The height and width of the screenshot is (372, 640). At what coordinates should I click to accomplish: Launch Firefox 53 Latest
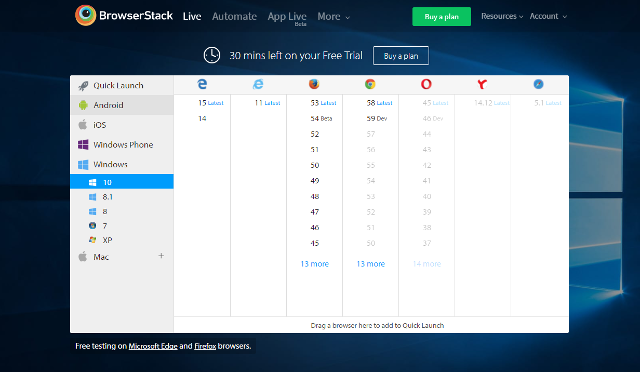(323, 103)
